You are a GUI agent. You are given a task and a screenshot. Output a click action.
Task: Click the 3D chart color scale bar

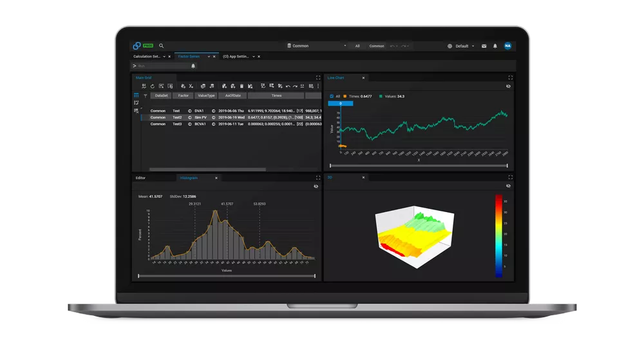(x=498, y=236)
